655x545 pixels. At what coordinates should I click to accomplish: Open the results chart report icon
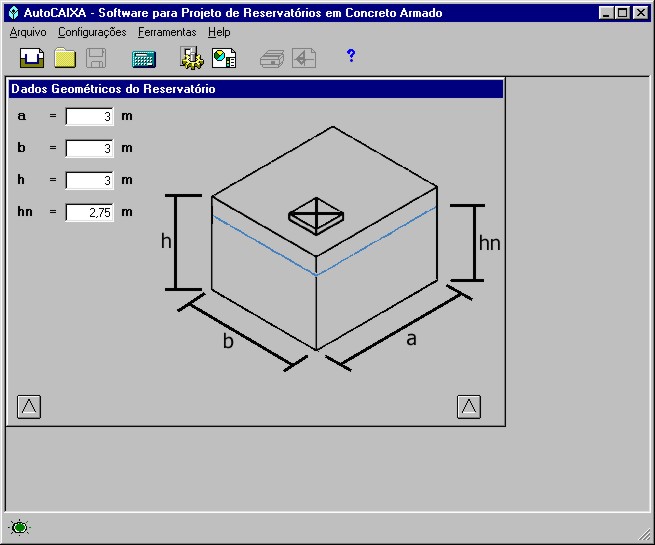pyautogui.click(x=224, y=58)
